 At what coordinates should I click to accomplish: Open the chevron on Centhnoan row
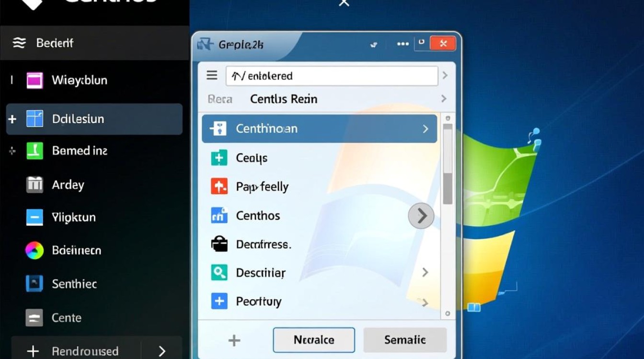pos(425,129)
